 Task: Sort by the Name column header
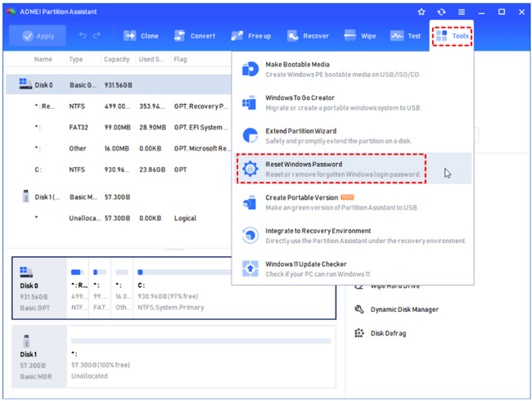pyautogui.click(x=43, y=59)
